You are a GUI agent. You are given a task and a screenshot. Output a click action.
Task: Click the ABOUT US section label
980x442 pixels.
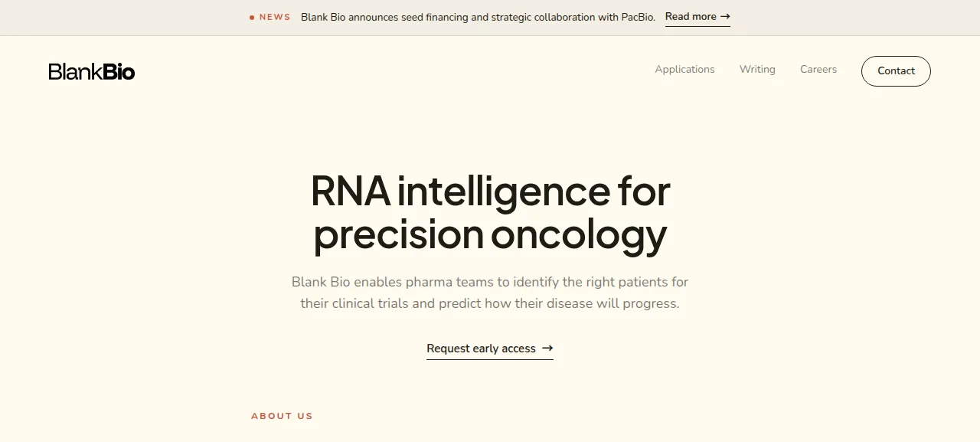pyautogui.click(x=282, y=416)
